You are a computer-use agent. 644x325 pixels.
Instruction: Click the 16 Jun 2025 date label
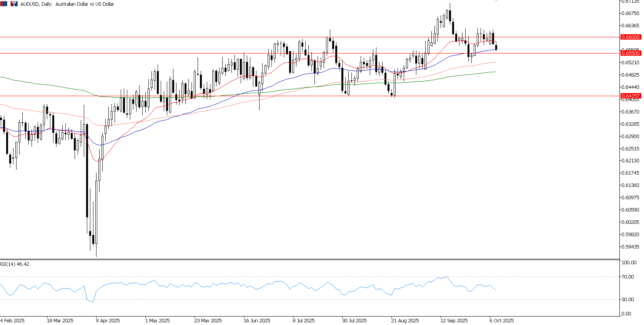[x=256, y=320]
